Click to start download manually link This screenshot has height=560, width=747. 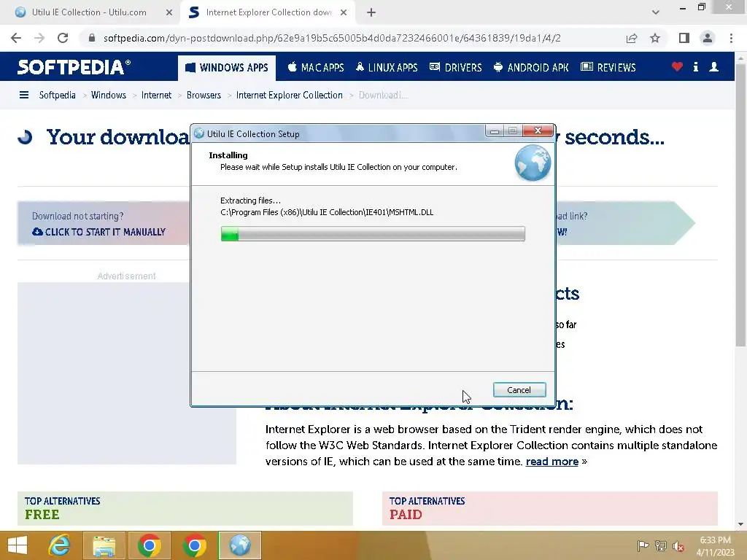tap(98, 232)
